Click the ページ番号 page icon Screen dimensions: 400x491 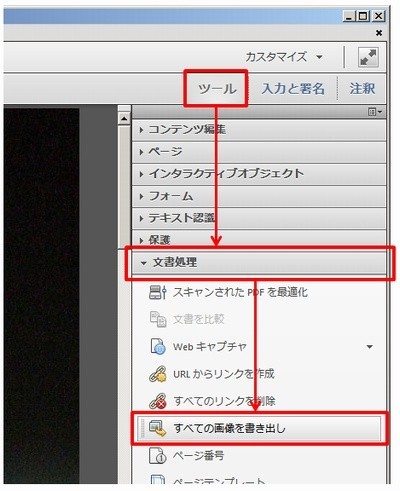coord(157,456)
